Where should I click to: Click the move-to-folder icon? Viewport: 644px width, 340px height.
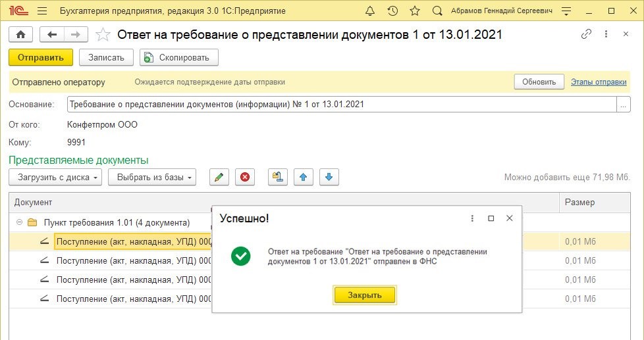[x=278, y=177]
